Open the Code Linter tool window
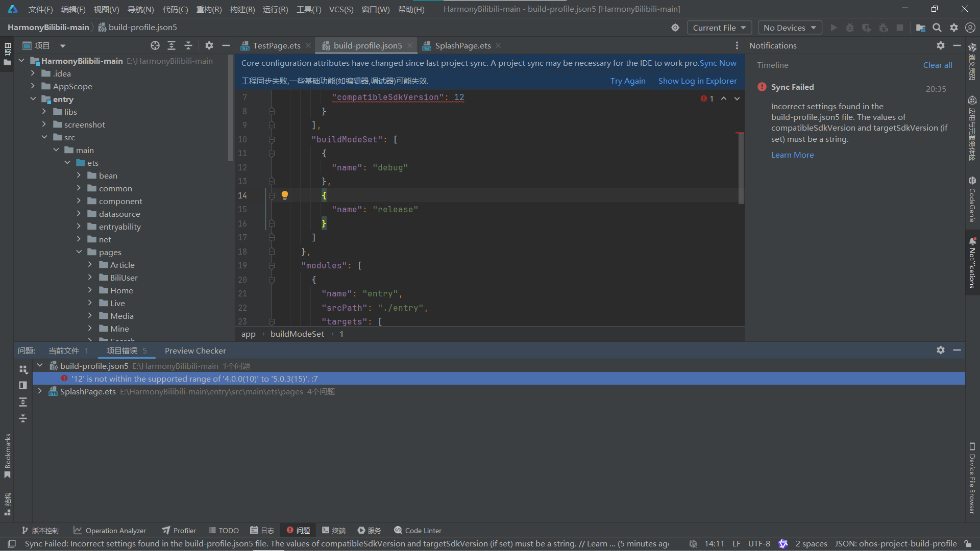The image size is (980, 551). click(418, 531)
